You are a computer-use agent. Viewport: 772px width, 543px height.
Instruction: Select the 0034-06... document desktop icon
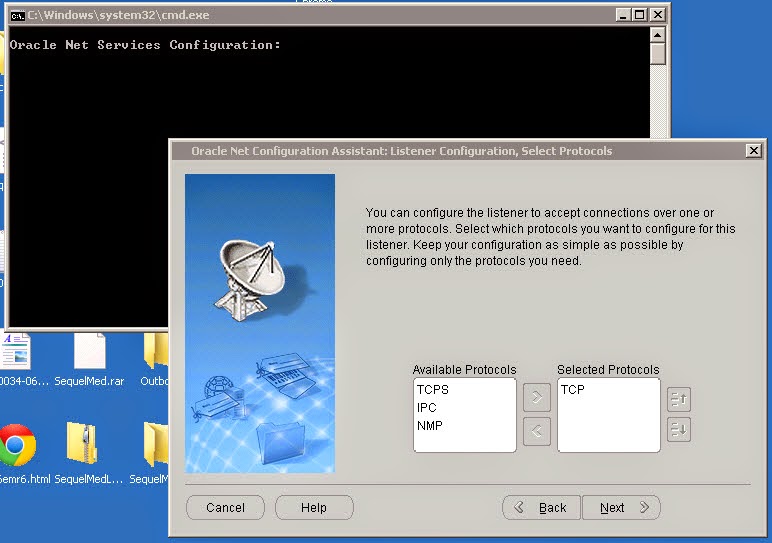20,359
